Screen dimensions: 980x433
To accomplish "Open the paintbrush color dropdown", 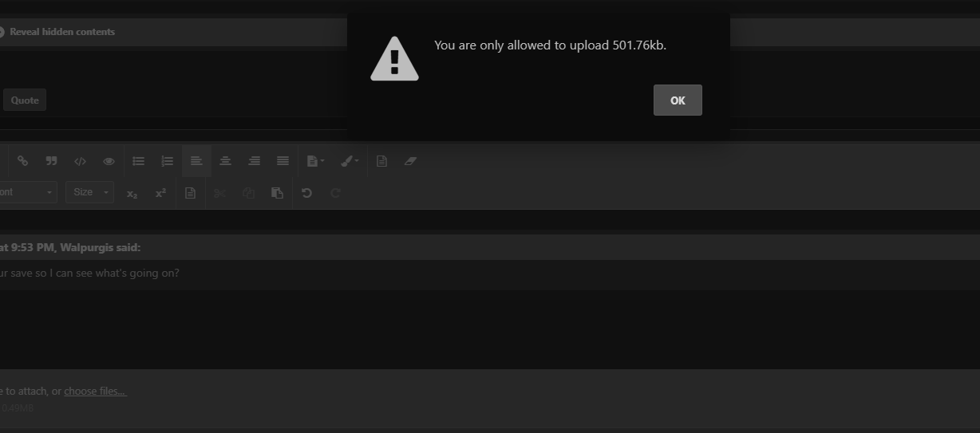I will tap(350, 161).
